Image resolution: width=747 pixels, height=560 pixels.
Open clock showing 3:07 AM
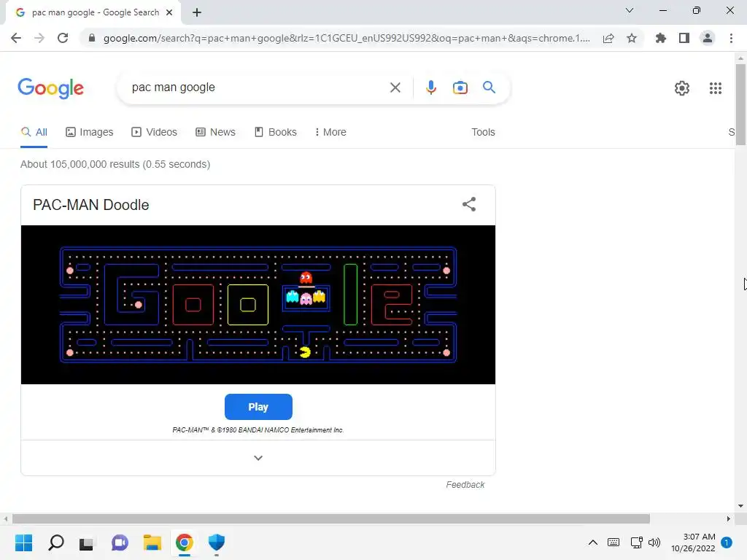[693, 542]
